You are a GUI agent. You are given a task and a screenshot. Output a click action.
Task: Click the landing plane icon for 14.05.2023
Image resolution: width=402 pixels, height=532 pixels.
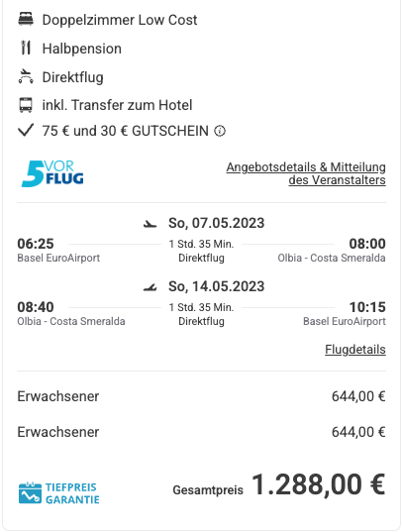click(x=150, y=287)
